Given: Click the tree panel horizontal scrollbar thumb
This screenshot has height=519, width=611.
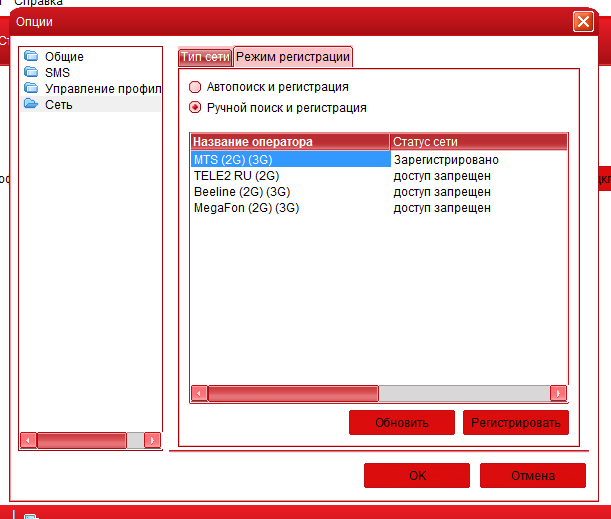Looking at the screenshot, I should click(x=82, y=440).
